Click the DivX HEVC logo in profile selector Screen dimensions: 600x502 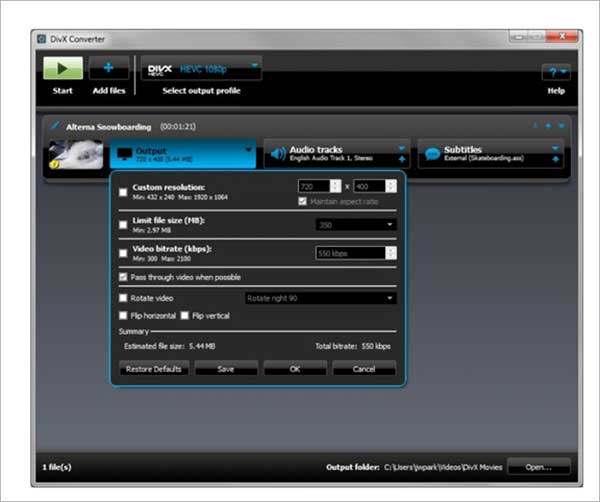click(160, 70)
